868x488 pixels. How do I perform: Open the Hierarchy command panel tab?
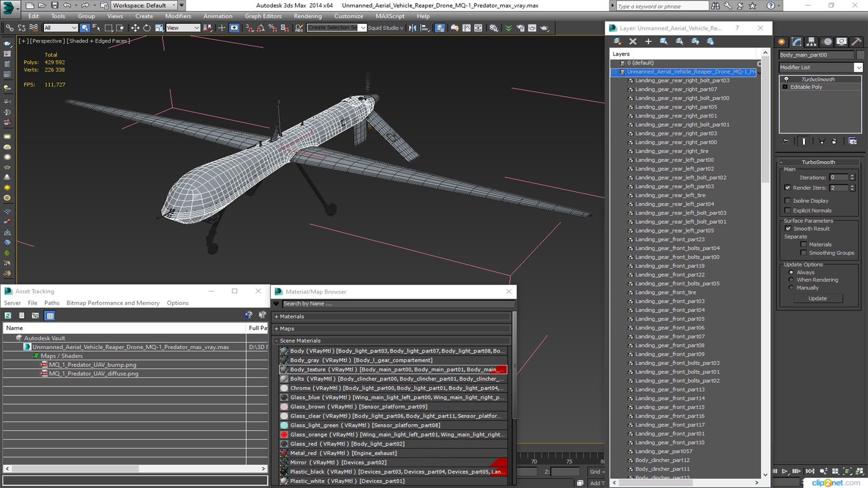click(811, 42)
